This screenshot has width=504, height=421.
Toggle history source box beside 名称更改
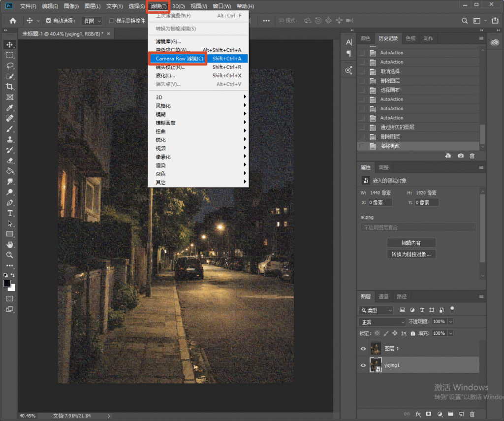(362, 146)
